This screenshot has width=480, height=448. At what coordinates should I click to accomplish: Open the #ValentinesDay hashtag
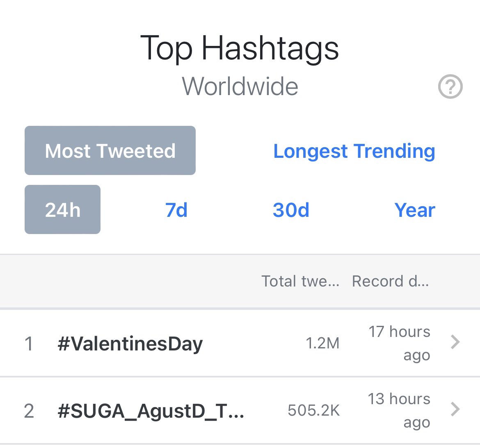point(130,344)
